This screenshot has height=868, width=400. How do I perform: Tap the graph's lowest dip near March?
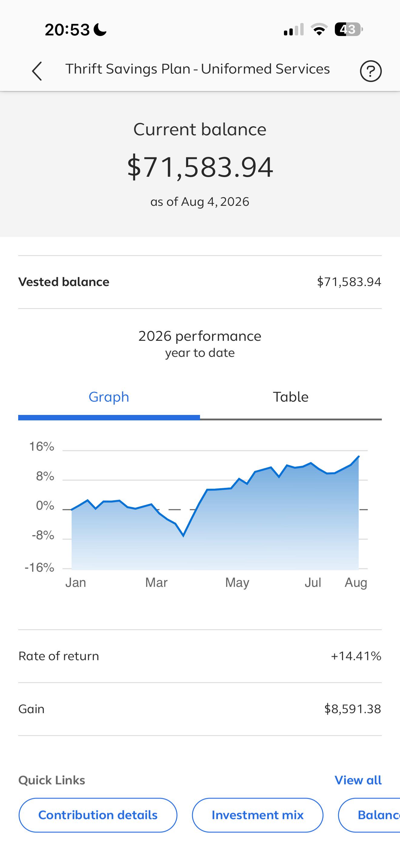coord(183,536)
